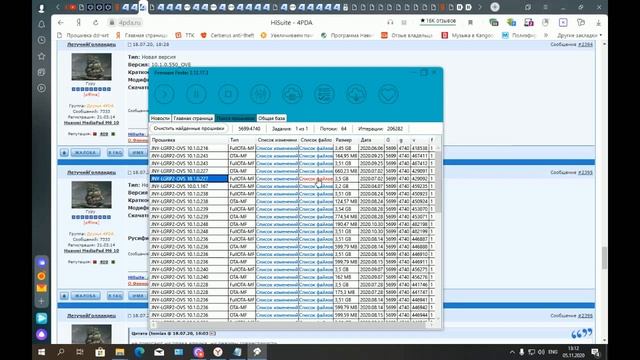Select row JNY-LGRP2-OVS 10.1.0.216
The width and height of the screenshot is (640, 360).
tap(189, 148)
